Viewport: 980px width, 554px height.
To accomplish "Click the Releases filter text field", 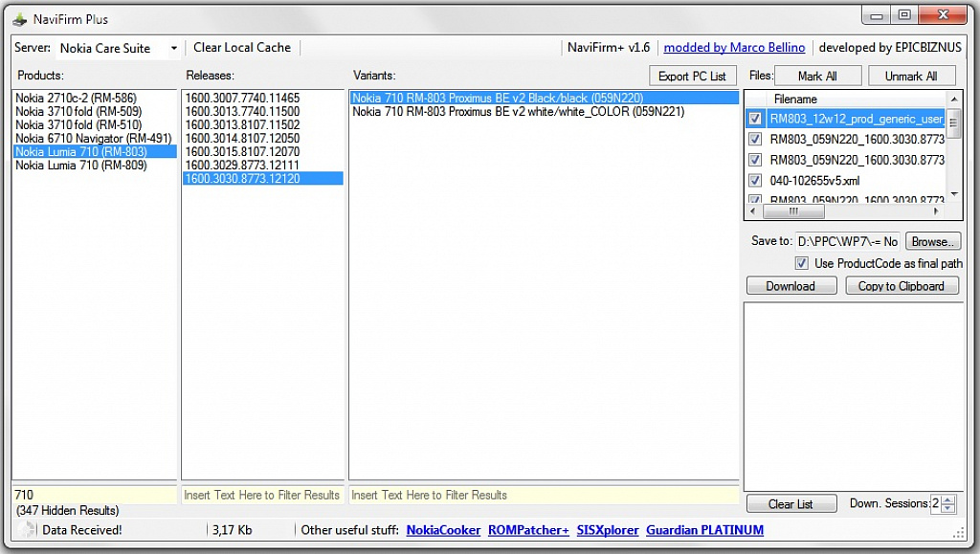I will point(262,495).
